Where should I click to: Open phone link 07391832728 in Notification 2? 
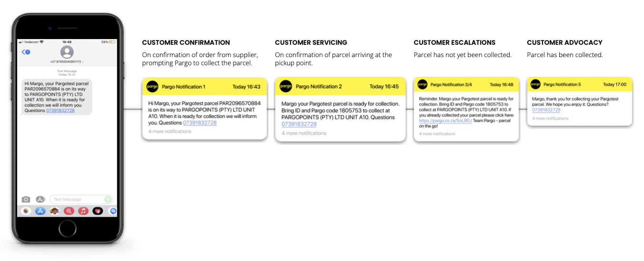pyautogui.click(x=299, y=124)
